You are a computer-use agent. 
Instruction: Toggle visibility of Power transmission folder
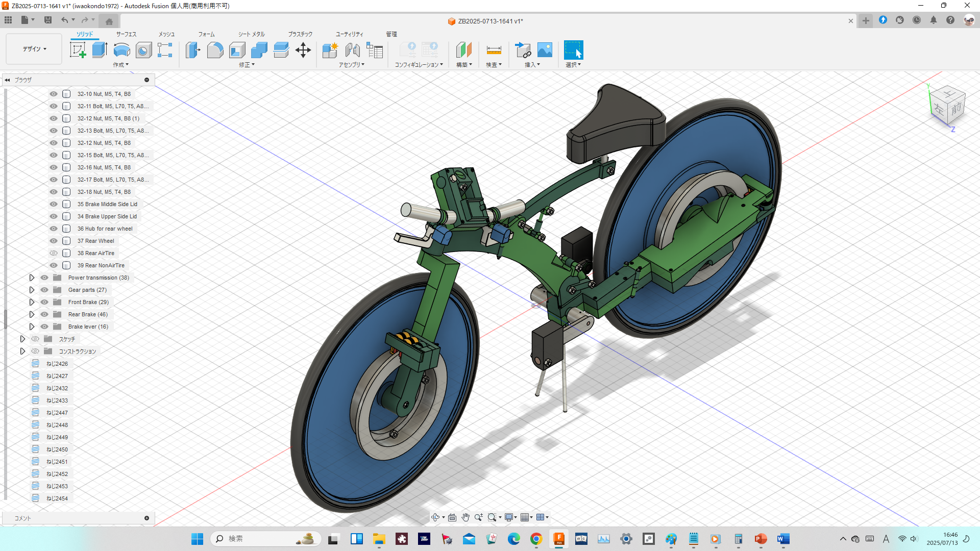click(44, 278)
